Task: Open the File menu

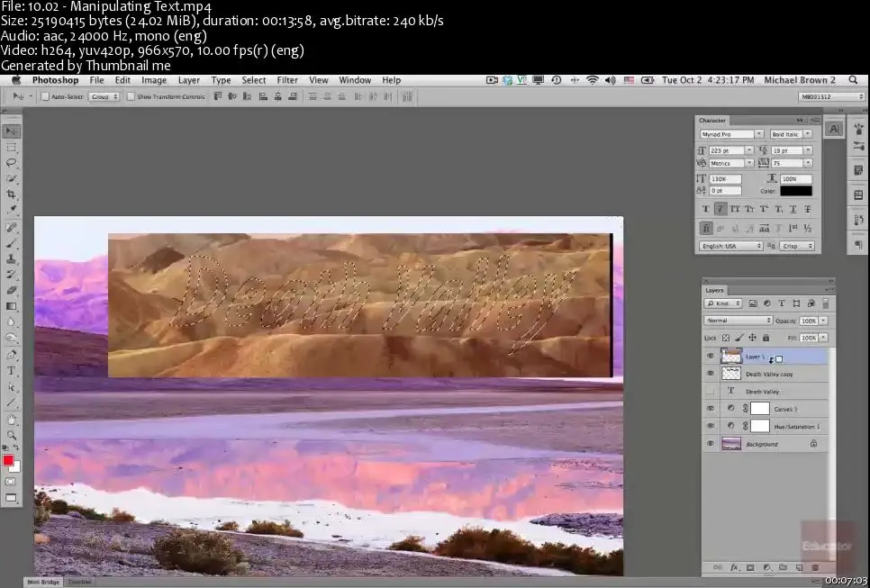Action: pyautogui.click(x=96, y=80)
